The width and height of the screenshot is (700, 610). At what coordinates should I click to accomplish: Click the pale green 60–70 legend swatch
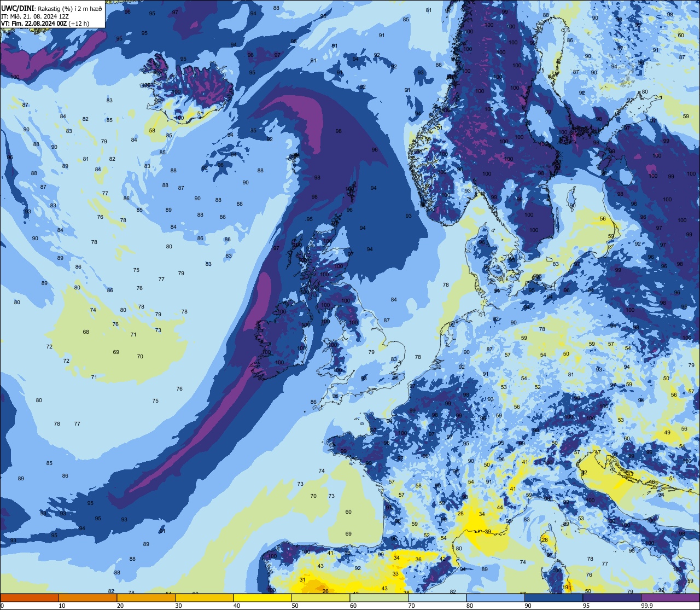pyautogui.click(x=379, y=597)
